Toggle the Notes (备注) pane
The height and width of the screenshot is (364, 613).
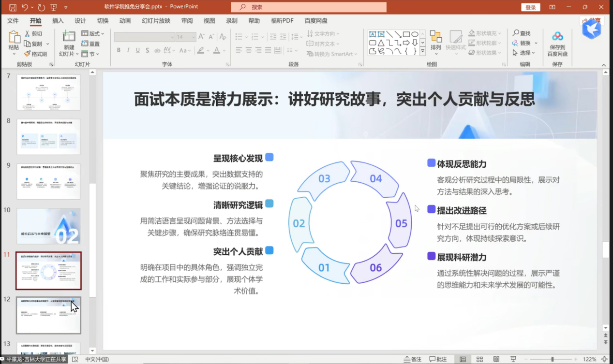pyautogui.click(x=412, y=359)
